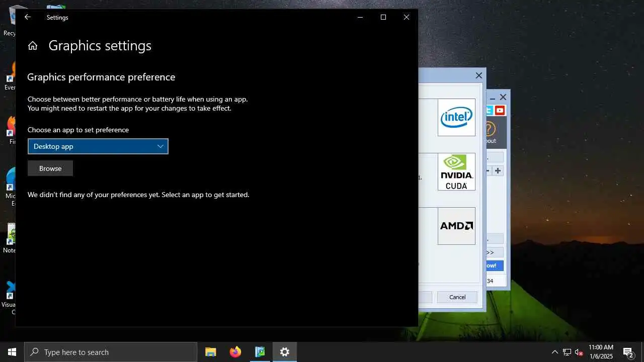Select the Recycle Bin desktop icon

(10, 20)
